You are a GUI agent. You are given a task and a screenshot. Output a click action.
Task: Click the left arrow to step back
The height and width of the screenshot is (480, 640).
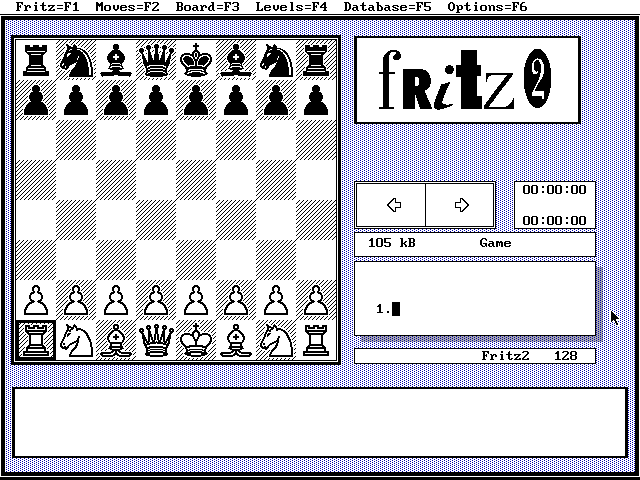point(391,205)
